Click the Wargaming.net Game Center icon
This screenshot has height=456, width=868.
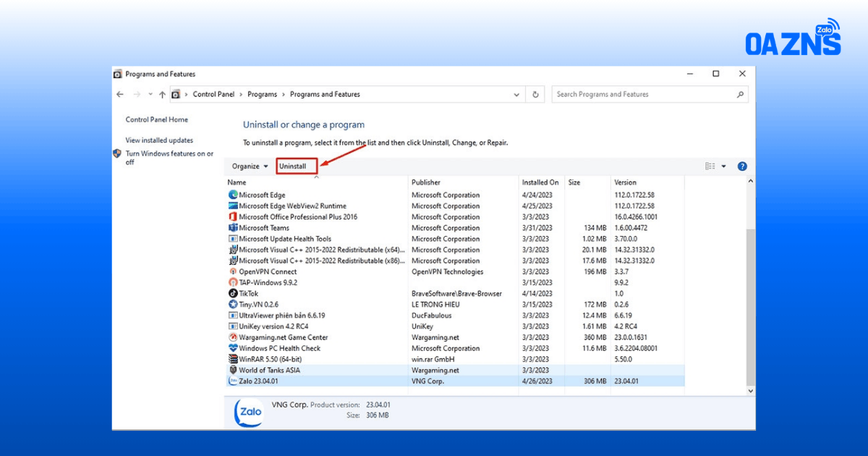tap(233, 337)
